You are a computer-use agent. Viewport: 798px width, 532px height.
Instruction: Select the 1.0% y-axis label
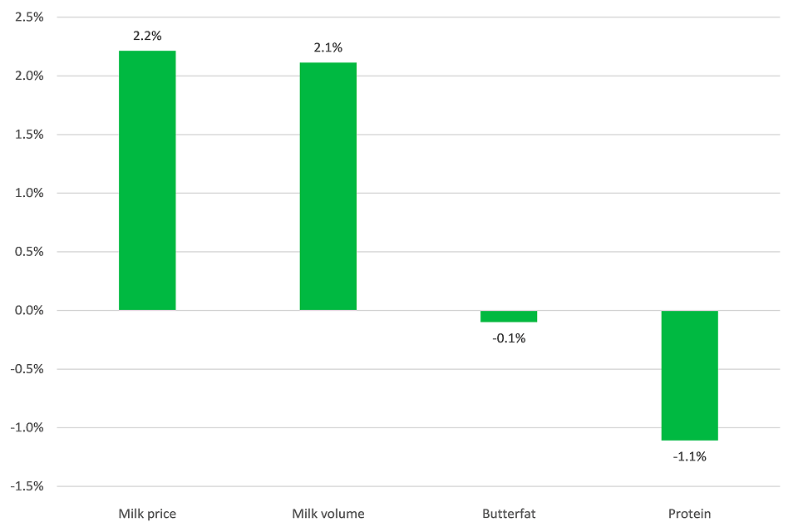tap(27, 194)
